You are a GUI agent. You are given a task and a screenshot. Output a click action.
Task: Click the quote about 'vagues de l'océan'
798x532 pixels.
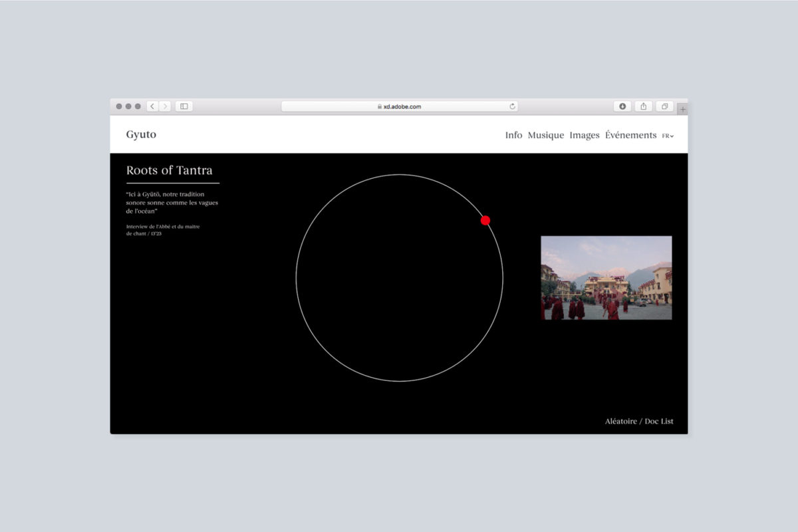(172, 202)
